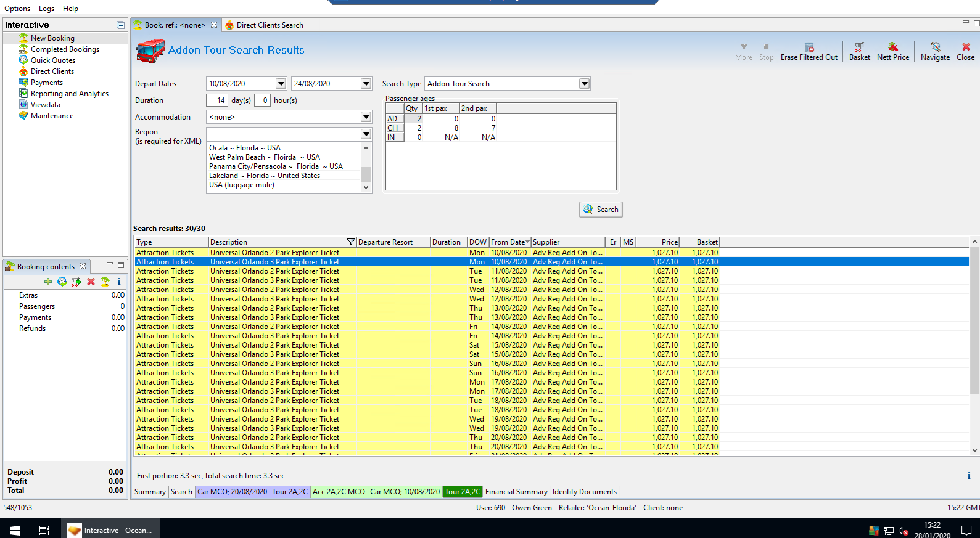Screen dimensions: 980x538
Task: Click the green plus icon in Booking contents
Action: (48, 282)
